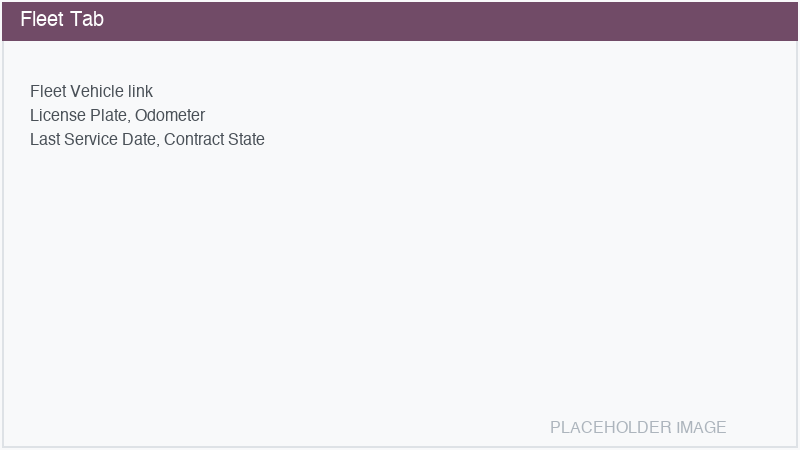
Task: Select the Fleet Tab header title
Action: click(62, 20)
